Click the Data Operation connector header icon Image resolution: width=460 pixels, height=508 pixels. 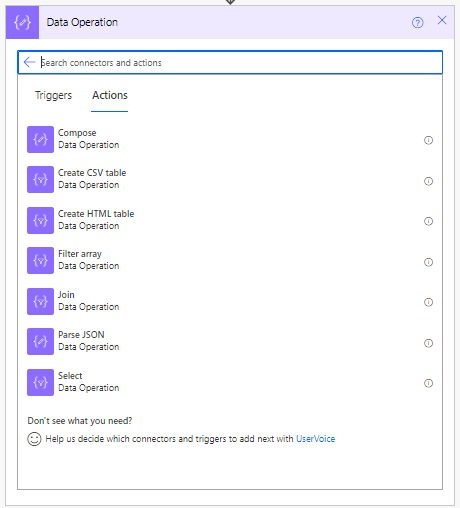(22, 22)
